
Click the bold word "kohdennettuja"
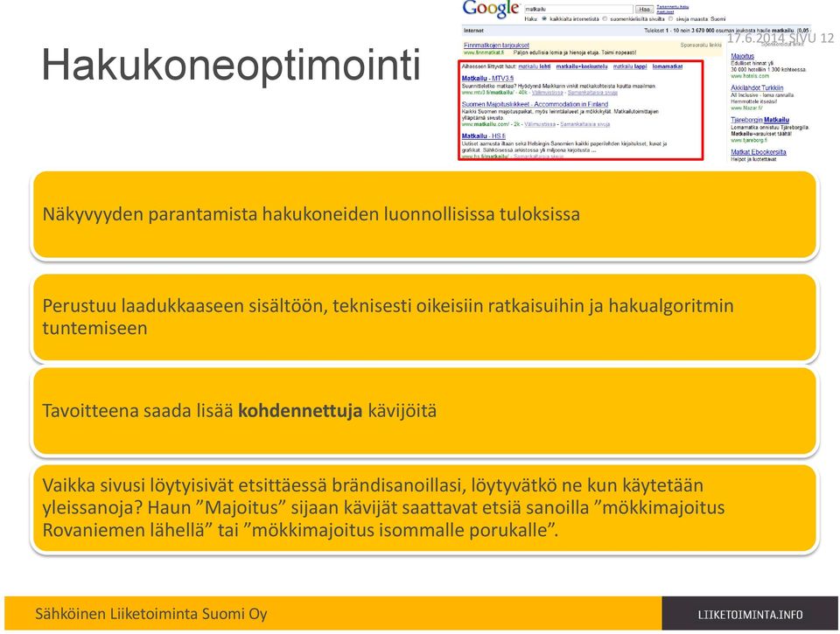coord(300,411)
